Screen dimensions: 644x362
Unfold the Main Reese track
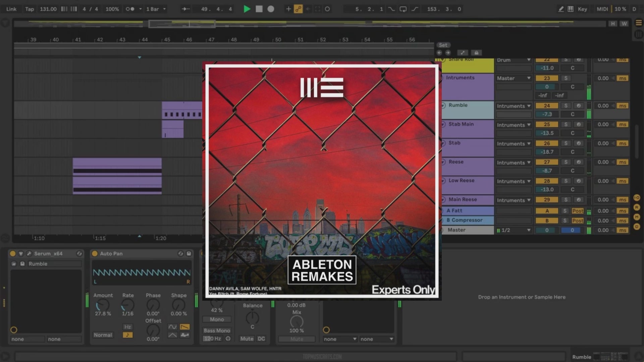tap(443, 199)
